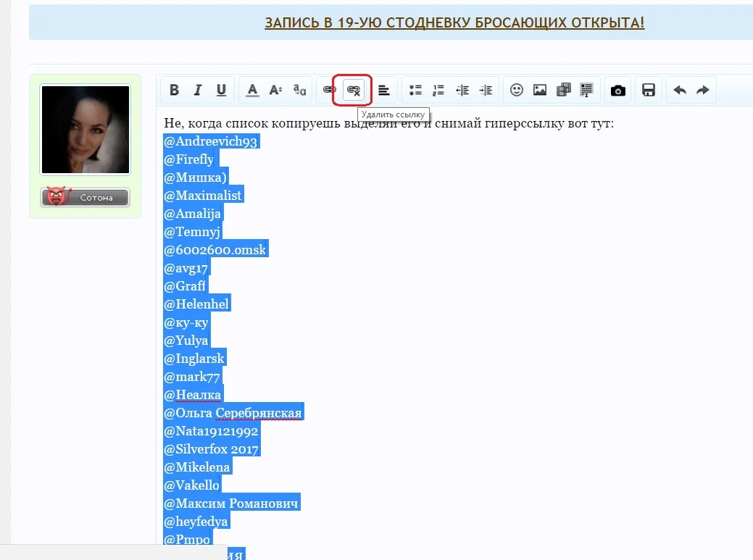Image resolution: width=753 pixels, height=560 pixels.
Task: Open the text alignment dropdown
Action: tap(384, 89)
